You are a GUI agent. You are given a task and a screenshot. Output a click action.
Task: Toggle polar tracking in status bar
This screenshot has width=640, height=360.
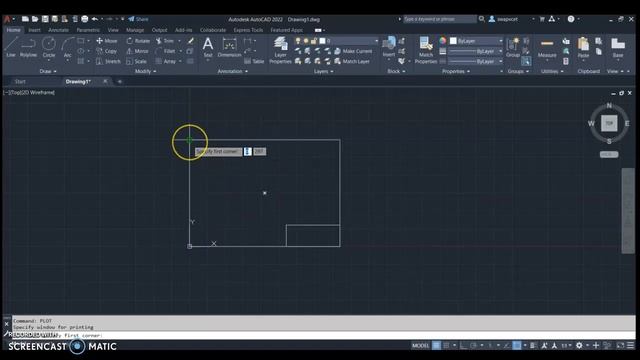473,345
